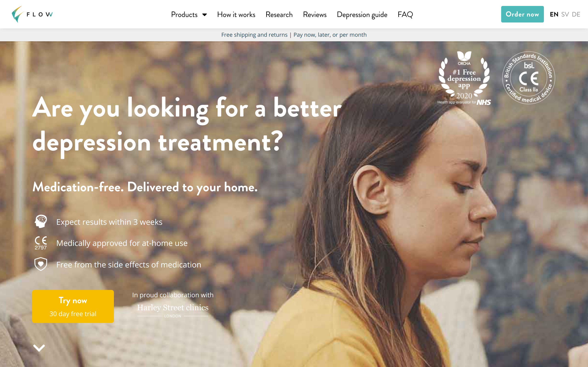Open the How it works page
This screenshot has height=367, width=588.
coord(236,14)
